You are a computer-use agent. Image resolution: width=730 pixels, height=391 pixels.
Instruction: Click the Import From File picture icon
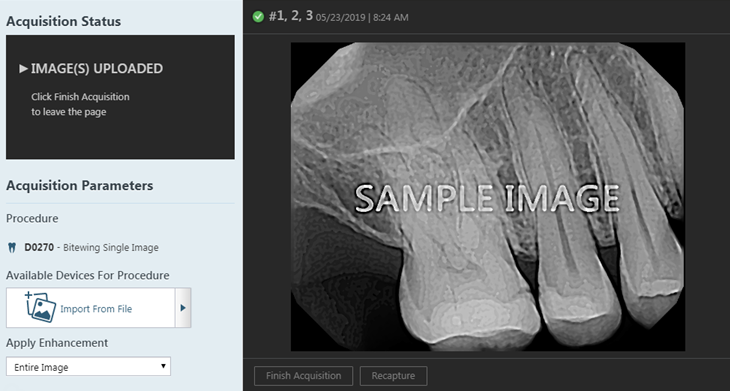[x=40, y=307]
